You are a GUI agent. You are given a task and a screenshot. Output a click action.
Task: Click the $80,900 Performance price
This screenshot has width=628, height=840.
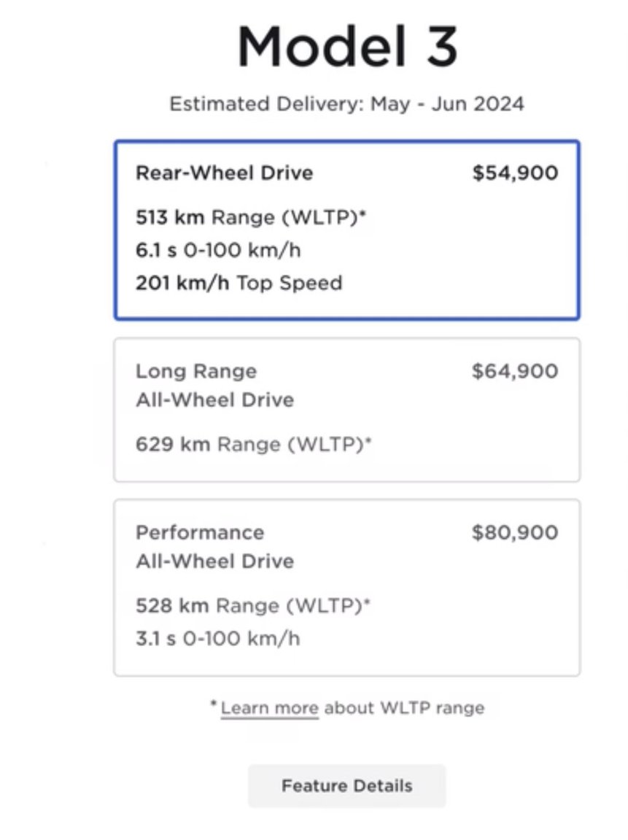(x=515, y=532)
